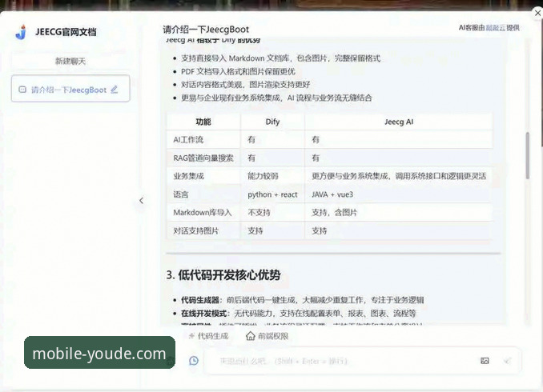Click the 能力较弱 table cell
543x392 pixels.
[x=272, y=176]
